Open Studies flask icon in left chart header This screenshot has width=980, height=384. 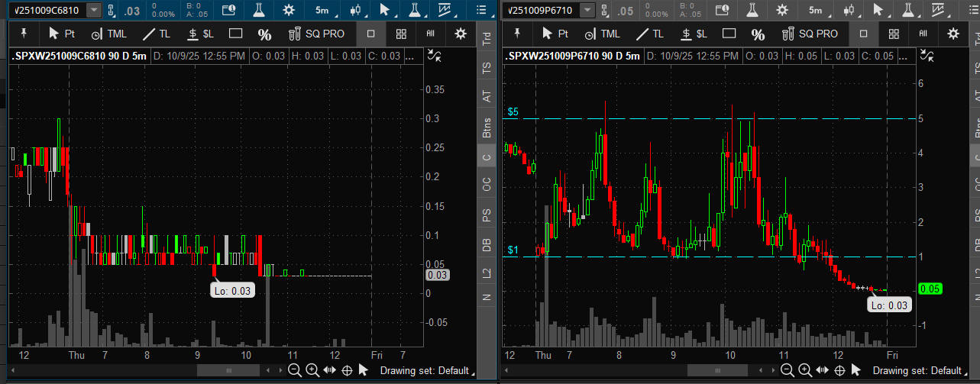(260, 10)
